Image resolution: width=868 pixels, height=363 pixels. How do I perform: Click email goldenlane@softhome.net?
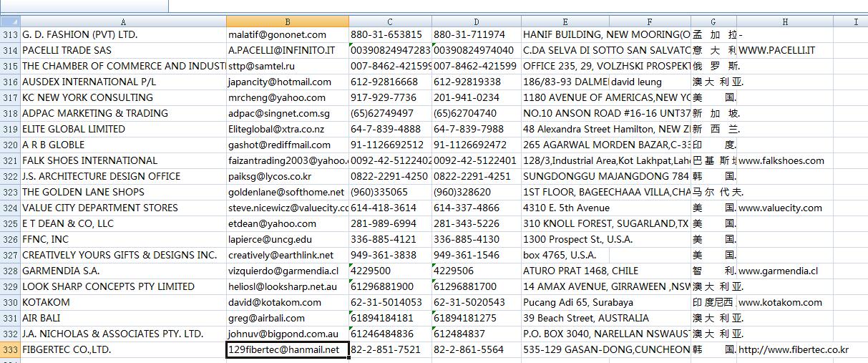288,192
